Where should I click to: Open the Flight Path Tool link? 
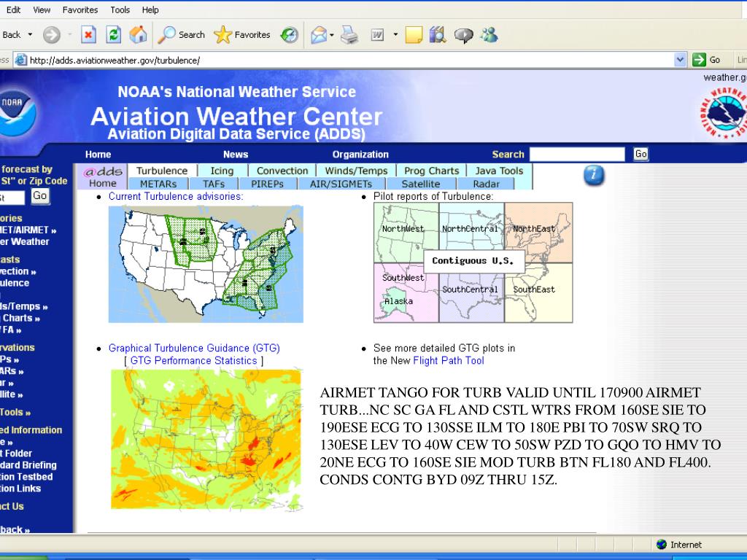449,360
